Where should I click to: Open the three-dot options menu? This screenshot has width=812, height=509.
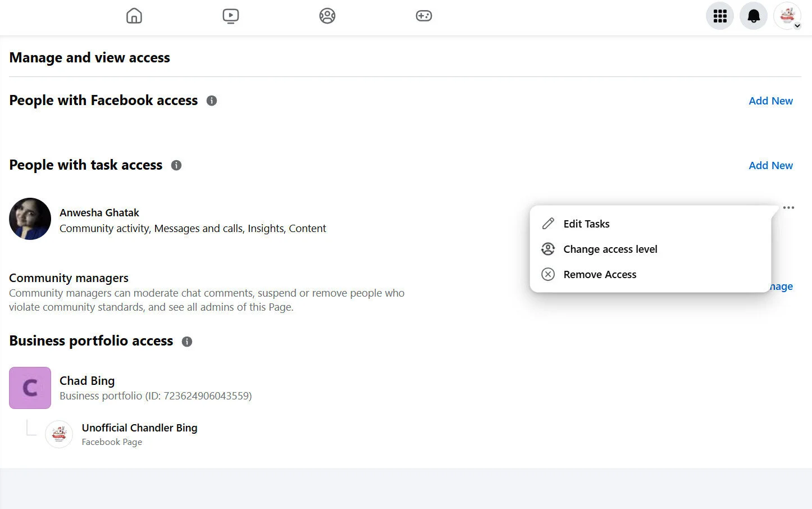click(x=789, y=207)
